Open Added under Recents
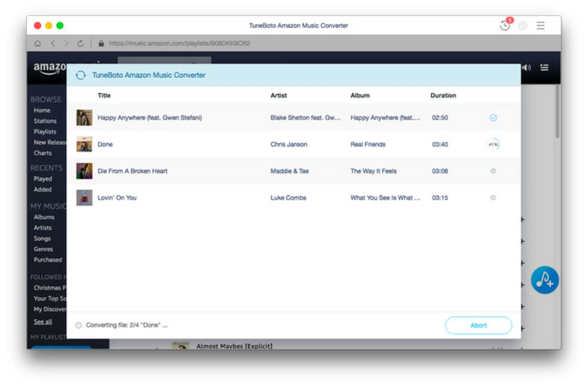 click(43, 189)
